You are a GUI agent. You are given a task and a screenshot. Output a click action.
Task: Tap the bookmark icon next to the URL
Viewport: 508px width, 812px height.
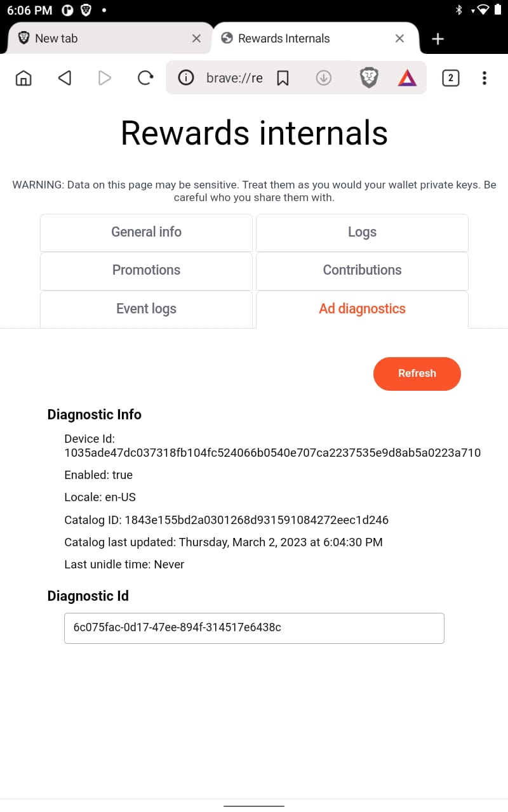pos(283,77)
